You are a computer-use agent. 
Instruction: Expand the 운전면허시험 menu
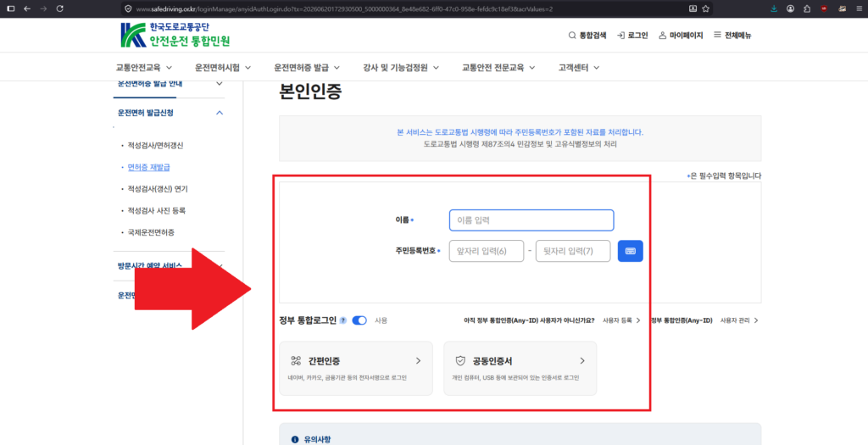click(x=223, y=68)
